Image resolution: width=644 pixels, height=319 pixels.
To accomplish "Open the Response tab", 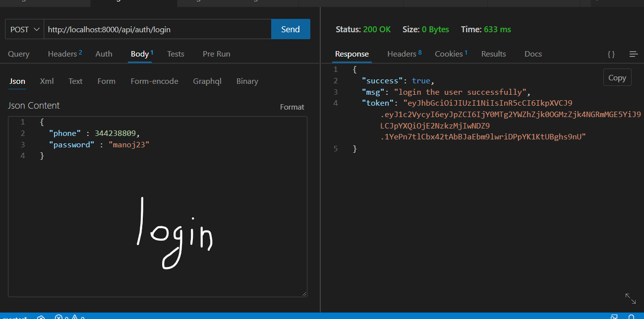I will pyautogui.click(x=352, y=54).
